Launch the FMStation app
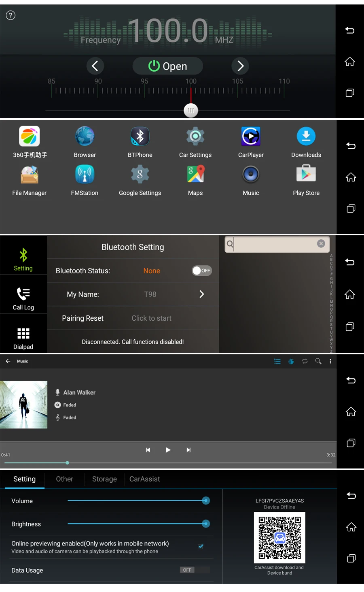Image resolution: width=364 pixels, height=592 pixels. point(85,175)
